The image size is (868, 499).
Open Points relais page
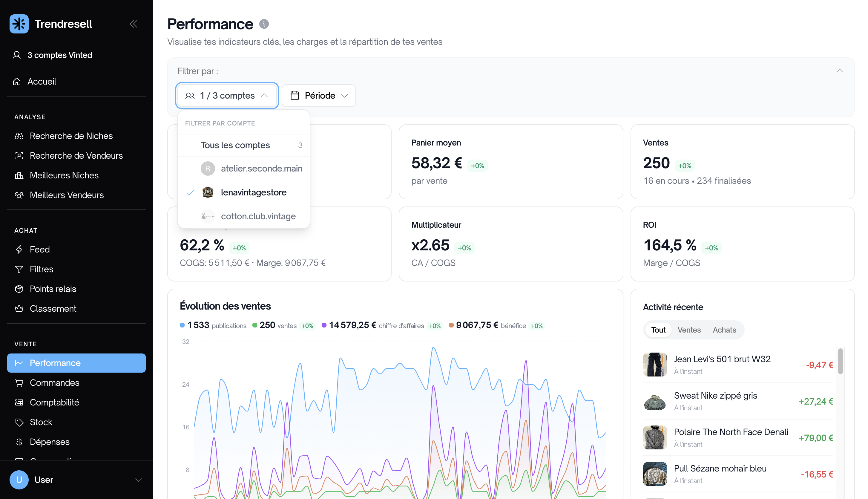[x=76, y=289]
